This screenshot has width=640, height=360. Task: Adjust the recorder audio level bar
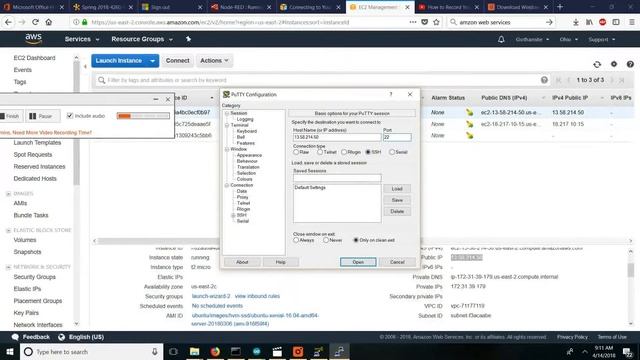point(143,116)
